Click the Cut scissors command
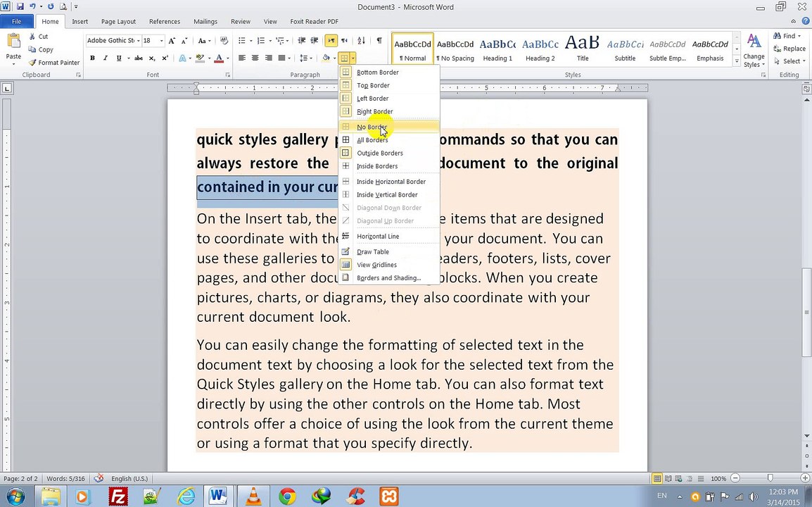This screenshot has width=812, height=507. coord(38,37)
